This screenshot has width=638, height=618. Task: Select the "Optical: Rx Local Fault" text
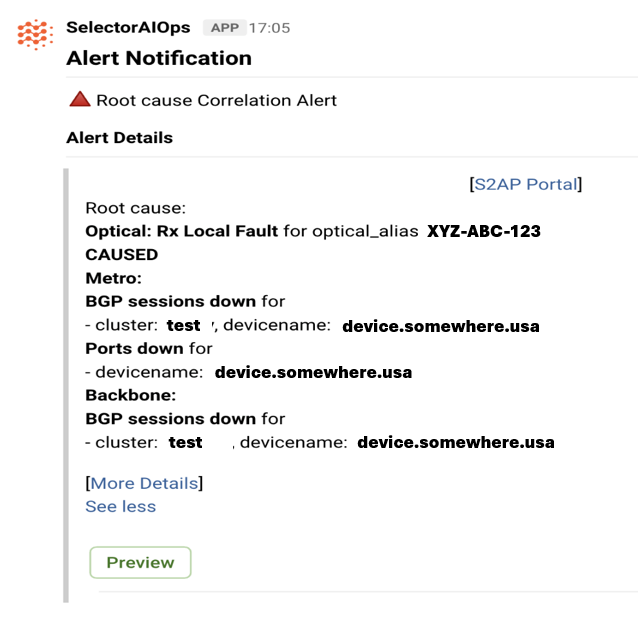(x=182, y=231)
